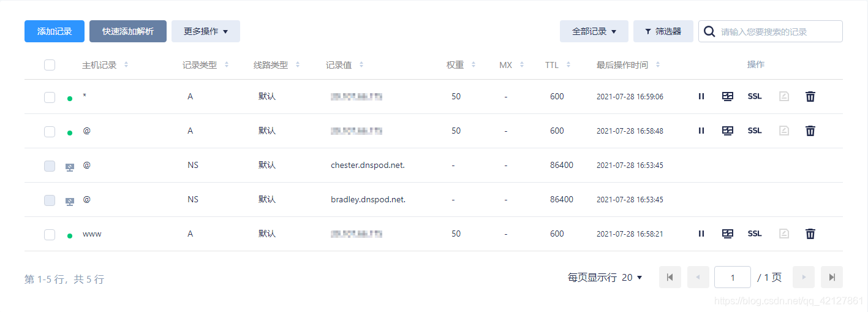Click green status dot of www record
Screen dimensions: 868x312
(x=70, y=235)
